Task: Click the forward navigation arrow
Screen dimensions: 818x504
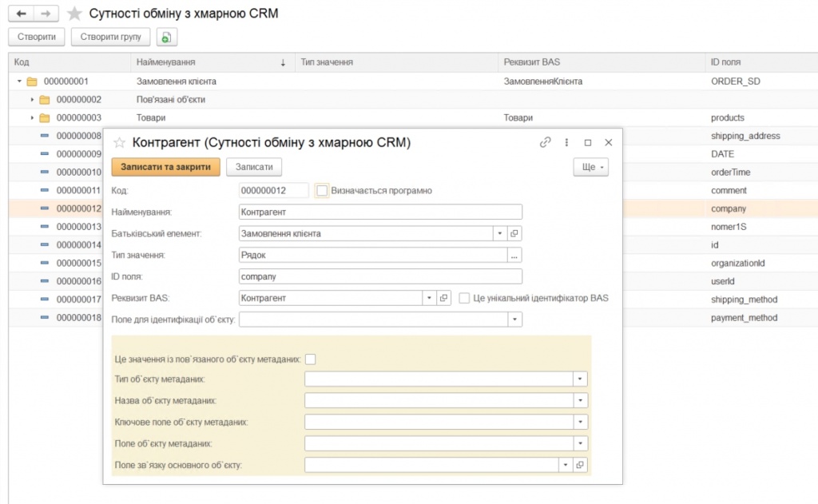Action: coord(46,14)
